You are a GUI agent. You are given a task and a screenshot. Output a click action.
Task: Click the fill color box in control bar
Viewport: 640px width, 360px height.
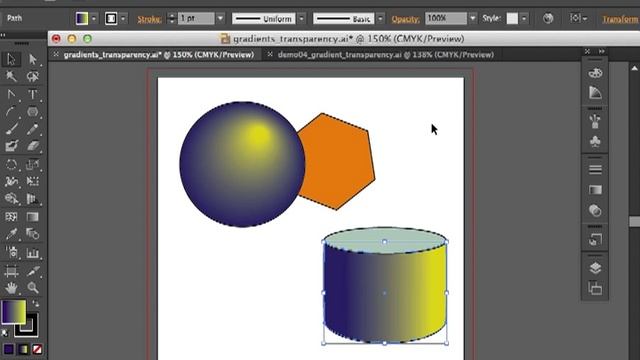pos(82,18)
